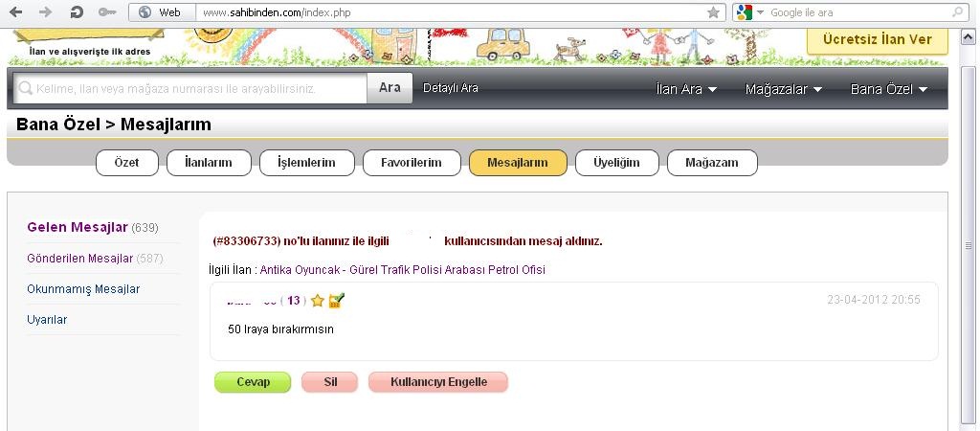The width and height of the screenshot is (980, 431).
Task: Switch to the Özet tab
Action: [127, 163]
